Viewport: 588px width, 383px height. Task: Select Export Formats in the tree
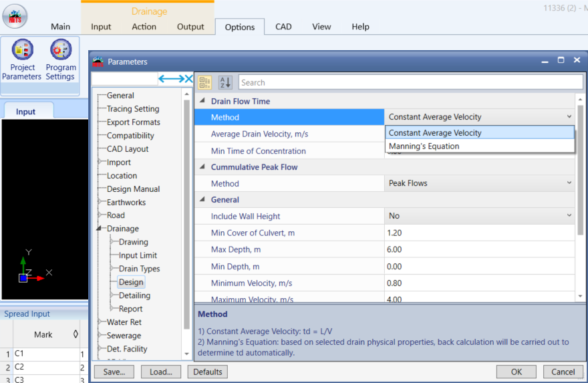[134, 122]
